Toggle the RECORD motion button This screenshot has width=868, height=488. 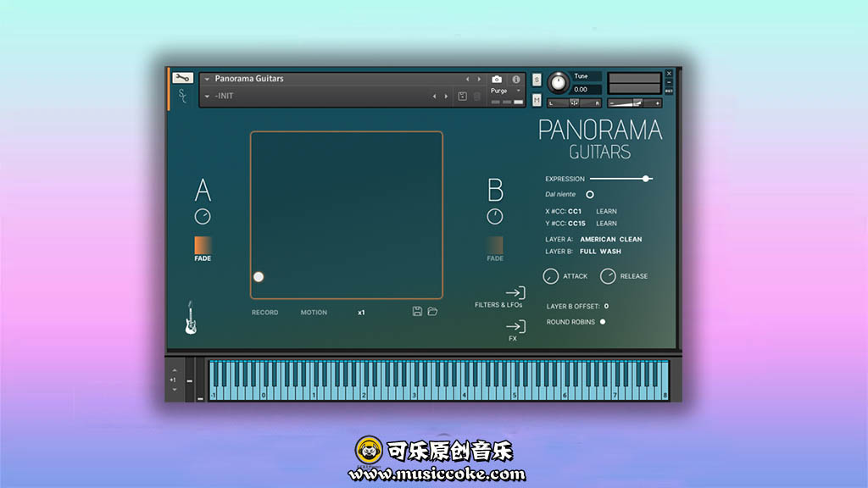click(264, 313)
